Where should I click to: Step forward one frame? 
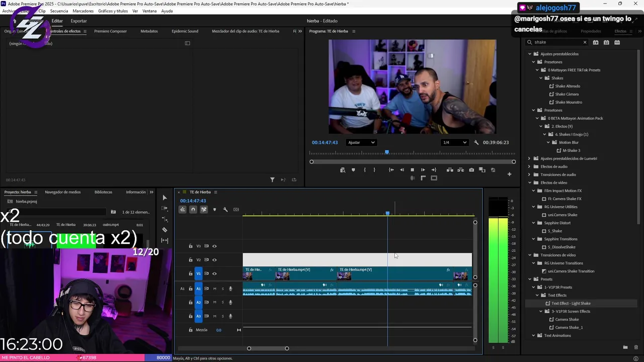pos(423,170)
